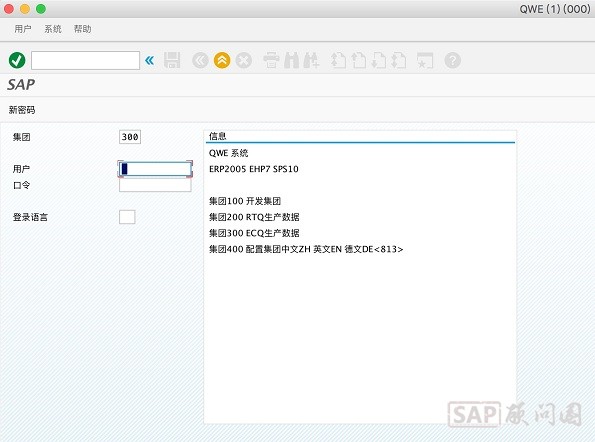Click the yellow Exit up-arrow icon
The image size is (595, 442).
point(222,60)
